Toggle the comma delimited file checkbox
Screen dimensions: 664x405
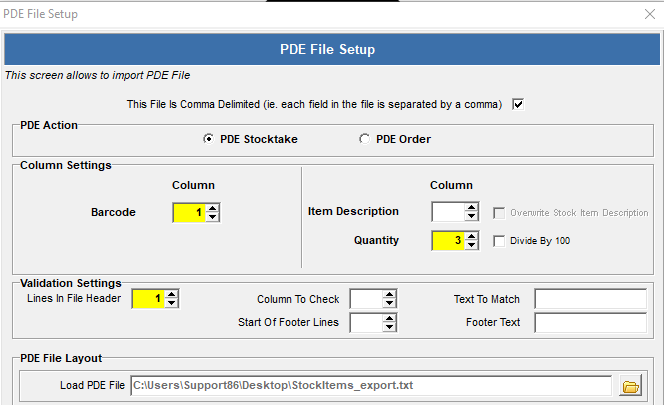click(518, 104)
